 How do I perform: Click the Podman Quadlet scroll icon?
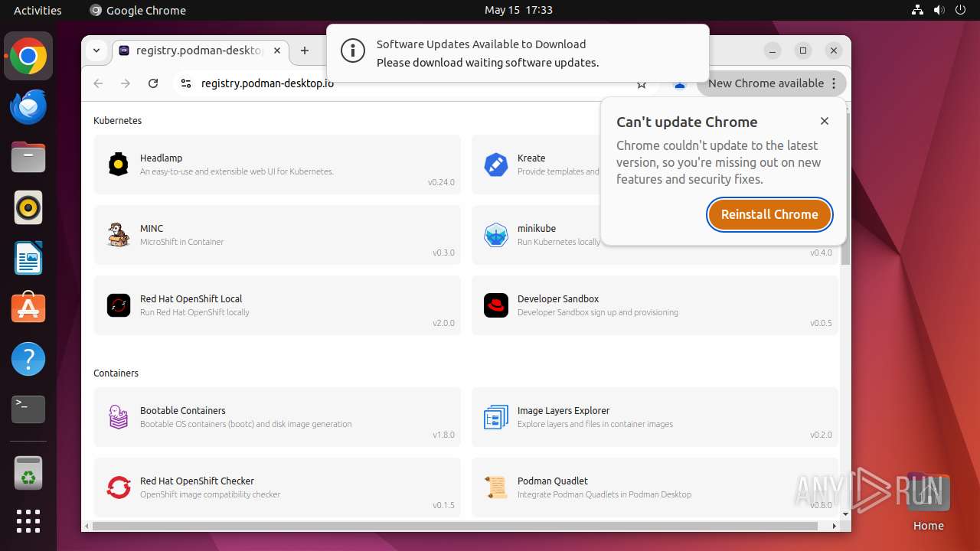(496, 487)
